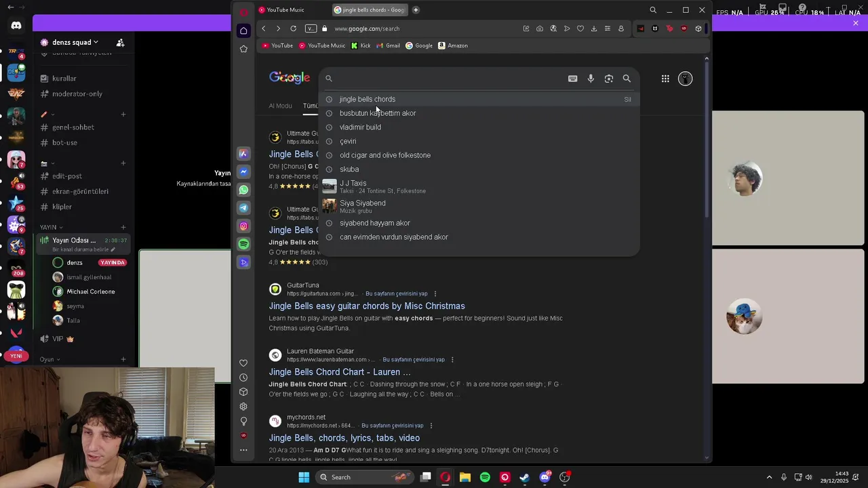Open Aria AI in Opera sidebar
The height and width of the screenshot is (488, 868).
pos(243,154)
